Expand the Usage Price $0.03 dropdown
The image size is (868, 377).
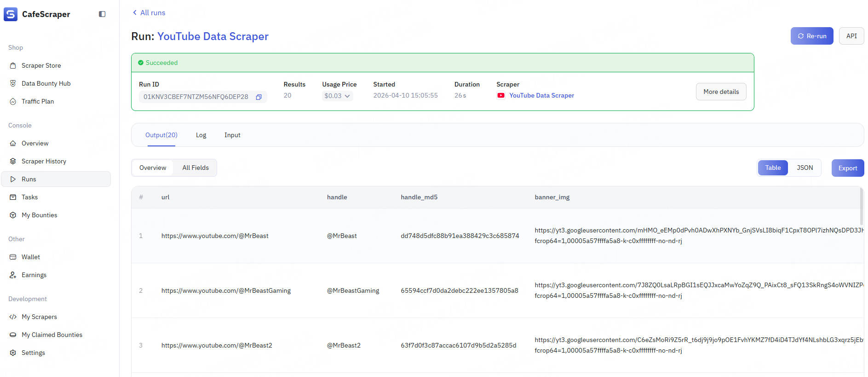(x=337, y=96)
